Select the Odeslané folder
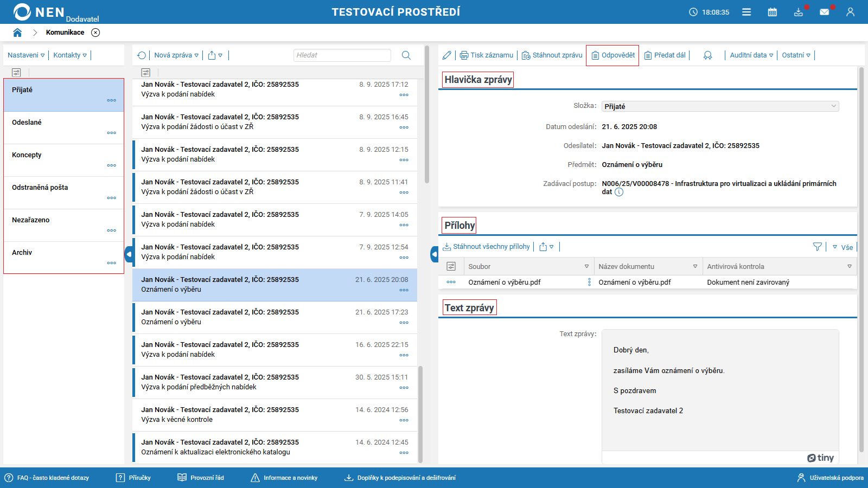 (64, 128)
